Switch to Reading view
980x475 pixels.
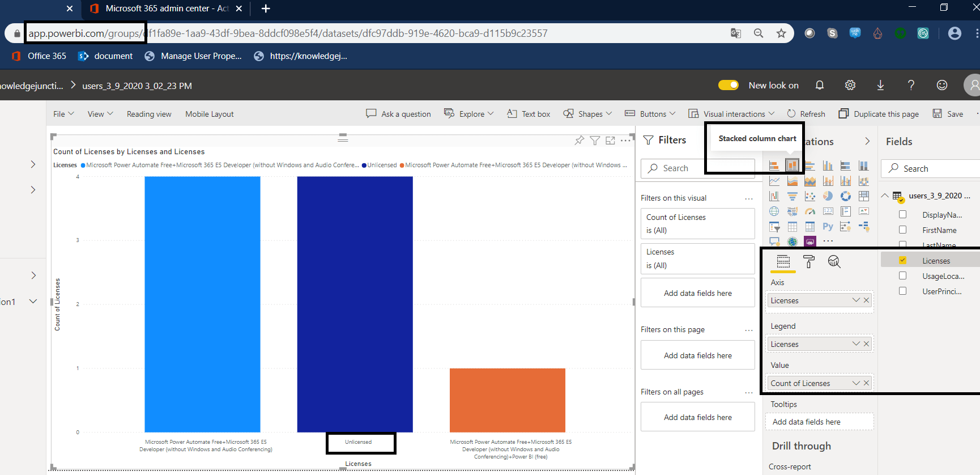click(x=149, y=114)
